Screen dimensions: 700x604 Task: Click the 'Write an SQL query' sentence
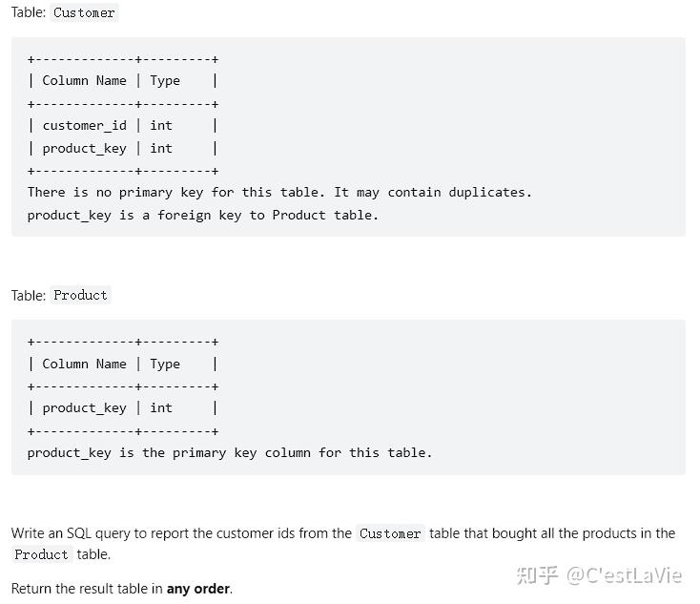(x=343, y=544)
